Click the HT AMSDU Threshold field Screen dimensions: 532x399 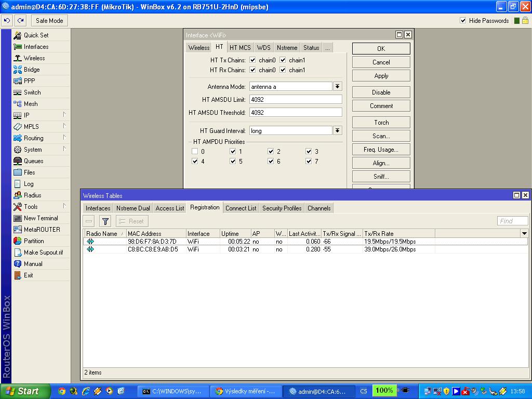[296, 113]
